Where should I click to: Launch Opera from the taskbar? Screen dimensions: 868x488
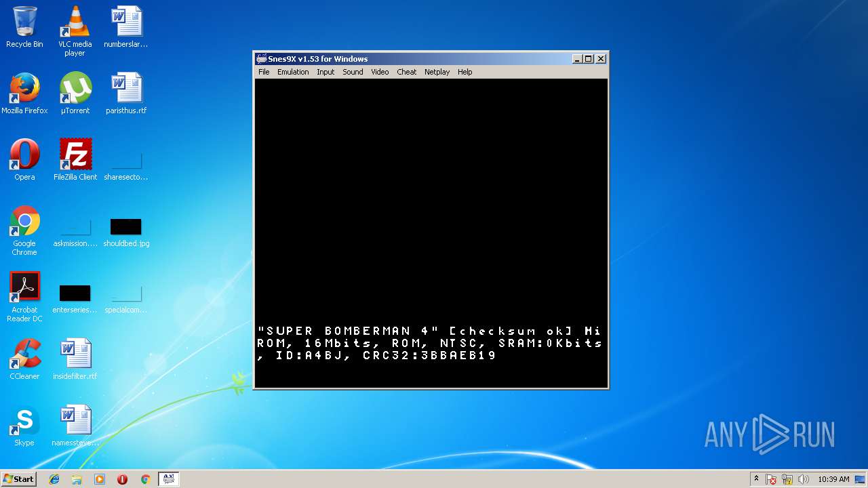point(122,479)
